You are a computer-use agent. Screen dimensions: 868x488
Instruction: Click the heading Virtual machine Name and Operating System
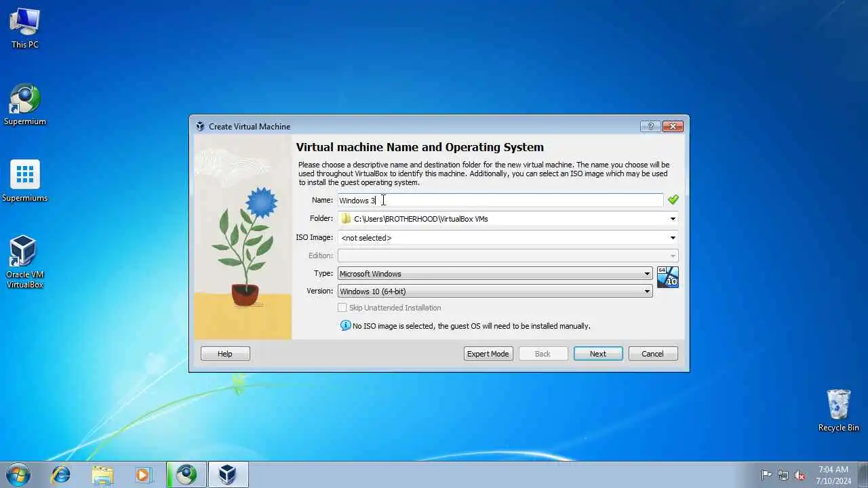point(420,147)
